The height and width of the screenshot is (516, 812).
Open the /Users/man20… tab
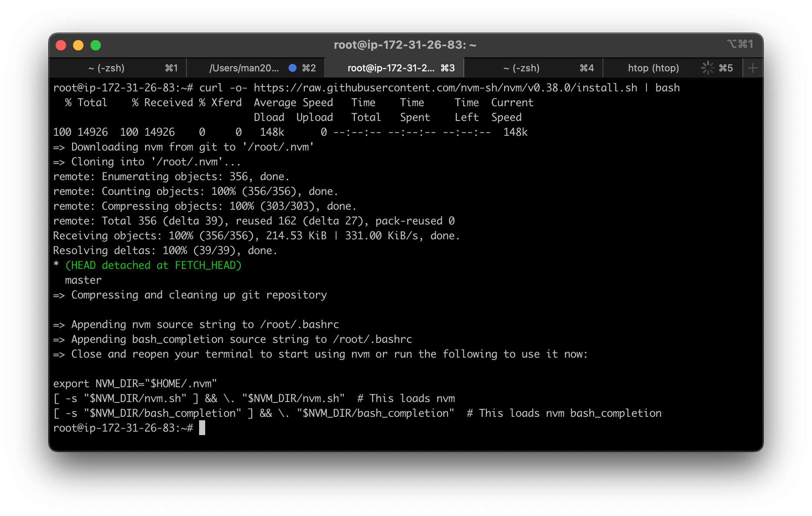pyautogui.click(x=243, y=68)
